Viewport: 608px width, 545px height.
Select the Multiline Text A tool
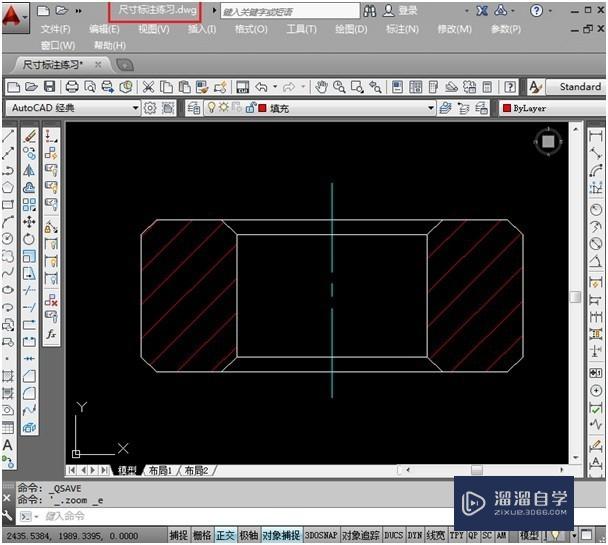coord(8,445)
